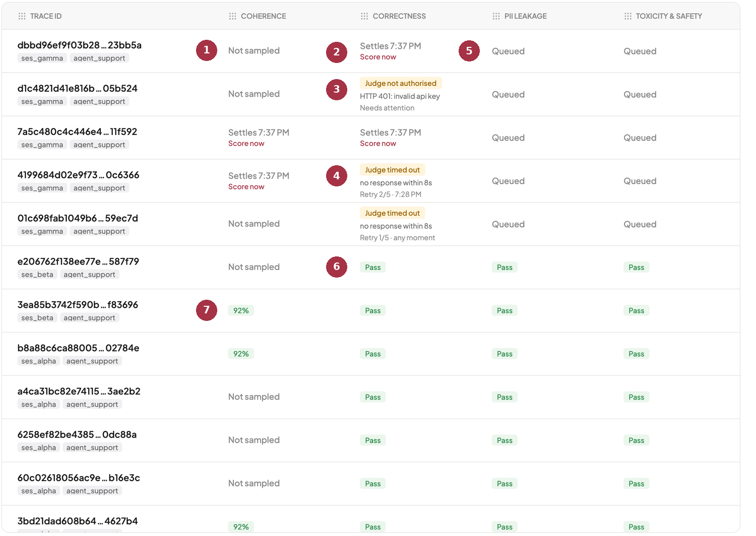Grab the TRACE ID column drag handle
The width and height of the screenshot is (756, 536).
click(22, 16)
